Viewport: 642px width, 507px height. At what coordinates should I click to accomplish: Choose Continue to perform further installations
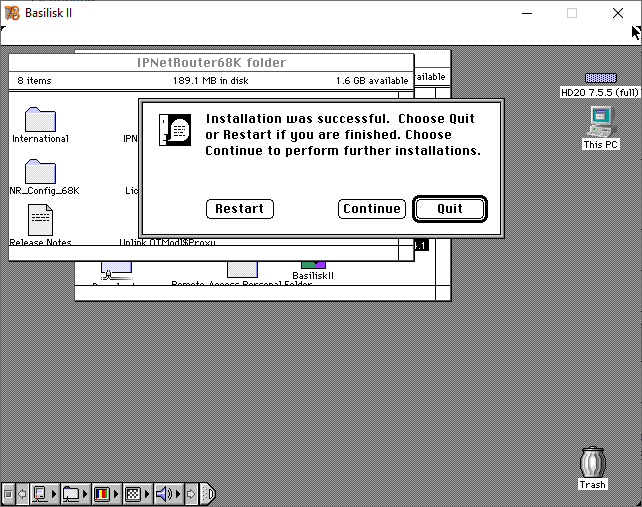[371, 209]
